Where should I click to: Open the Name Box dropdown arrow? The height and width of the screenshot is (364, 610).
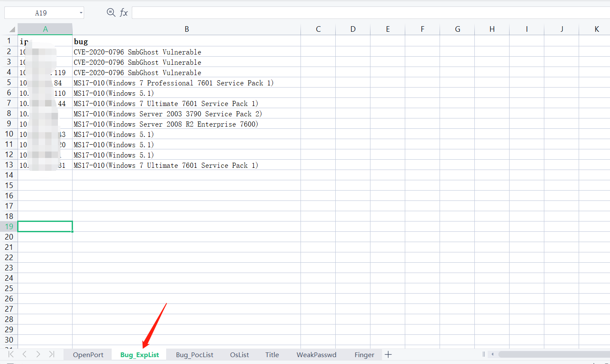(x=81, y=13)
